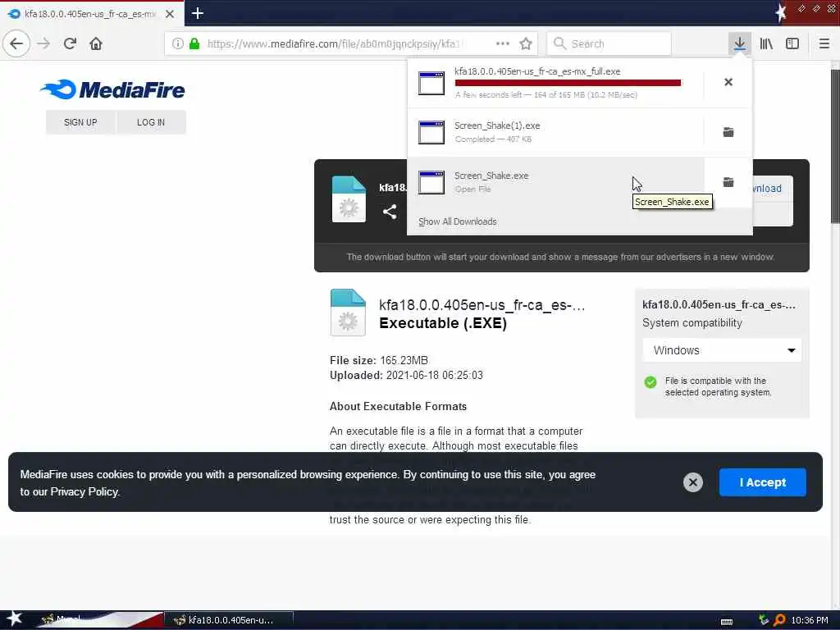Click the File size 165.23MB text
Viewport: 840px width, 630px height.
(x=379, y=360)
